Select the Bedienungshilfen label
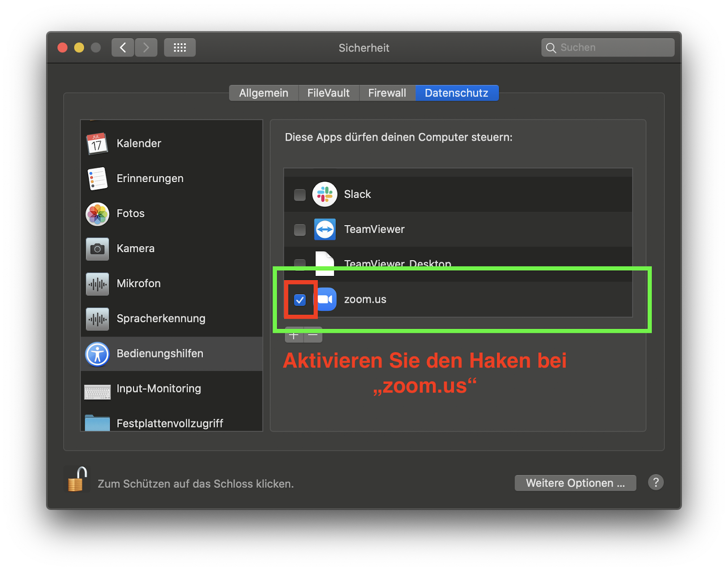Screen dimensions: 728x571 pos(160,354)
